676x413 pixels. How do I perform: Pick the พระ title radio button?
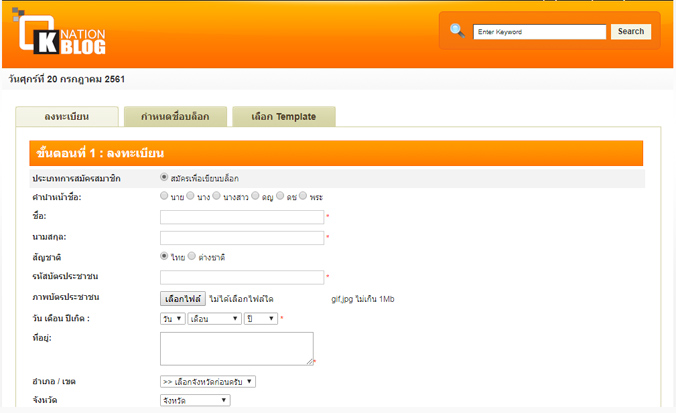tap(303, 197)
